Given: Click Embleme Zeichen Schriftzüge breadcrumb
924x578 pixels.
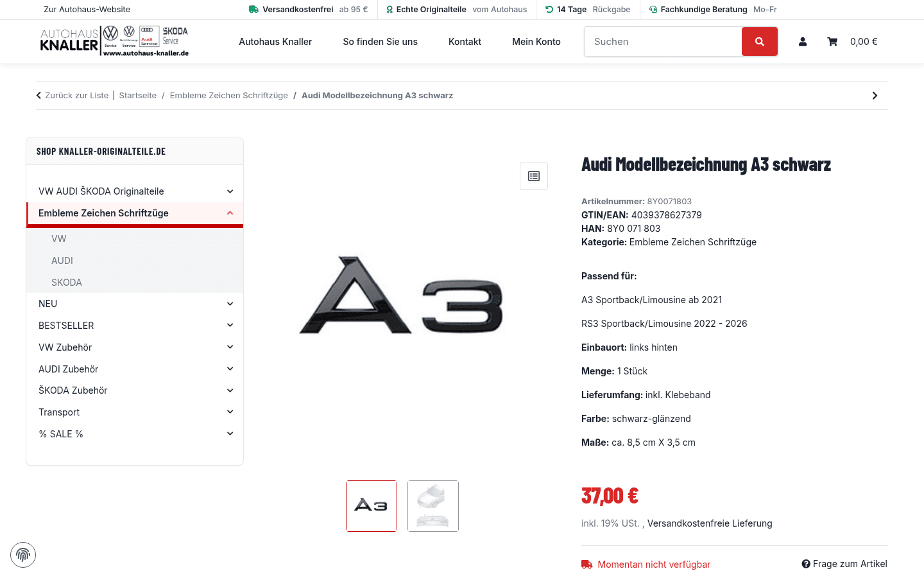Looking at the screenshot, I should (229, 96).
